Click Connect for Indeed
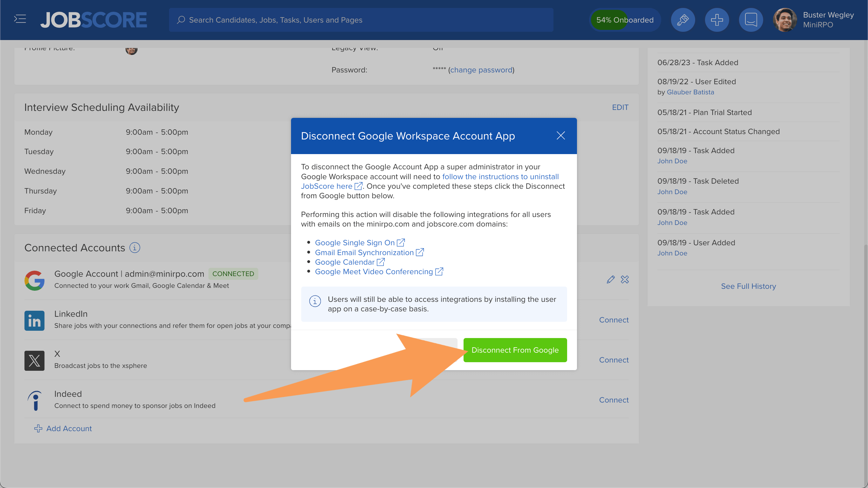This screenshot has height=488, width=868. 614,400
